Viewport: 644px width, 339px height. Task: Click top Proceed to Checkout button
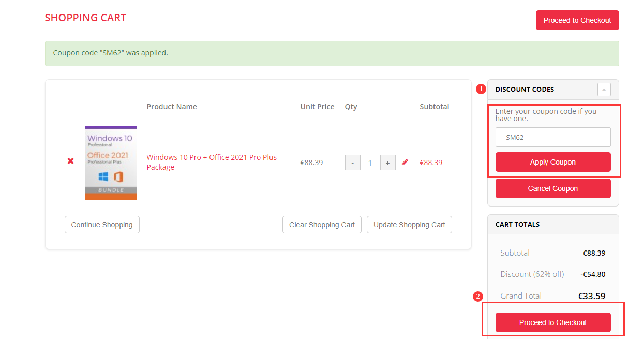pos(577,20)
